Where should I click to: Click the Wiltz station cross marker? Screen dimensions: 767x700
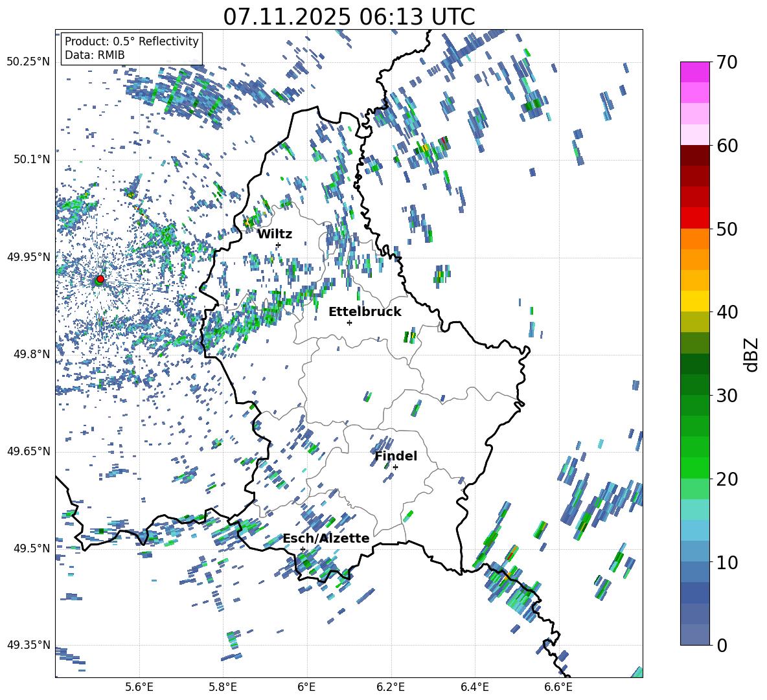(279, 245)
